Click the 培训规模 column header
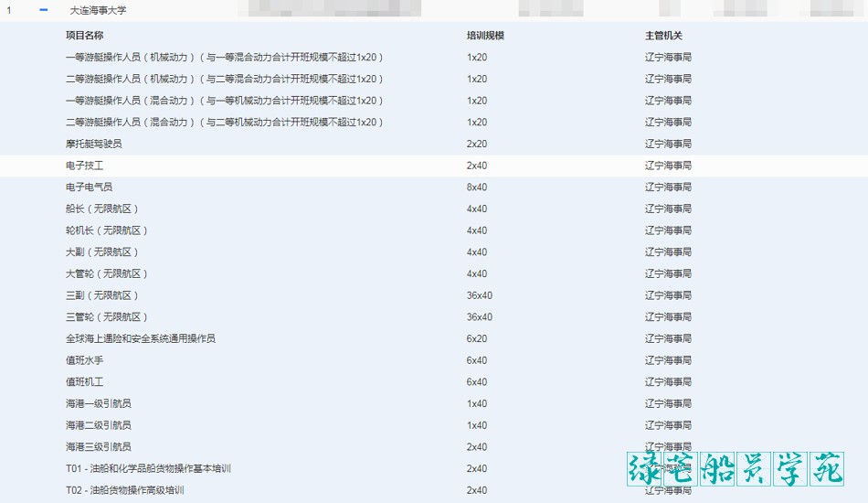Viewport: 868px width, 503px height. [485, 36]
